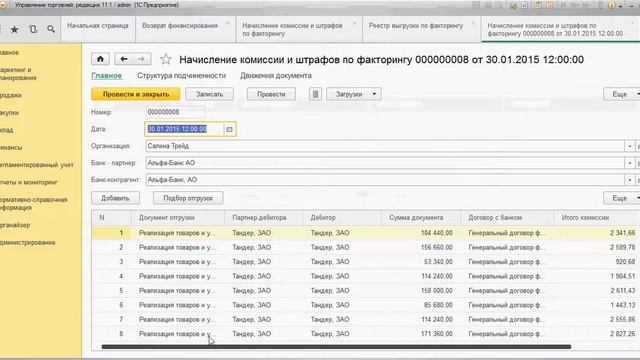This screenshot has width=640, height=360.
Task: Click into the Дата field
Action: coord(184,129)
